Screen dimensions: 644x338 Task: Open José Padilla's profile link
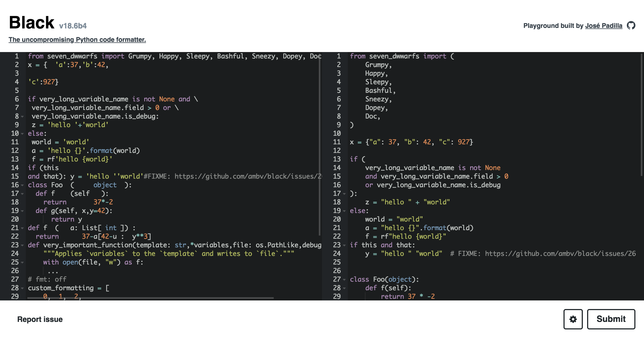(603, 26)
